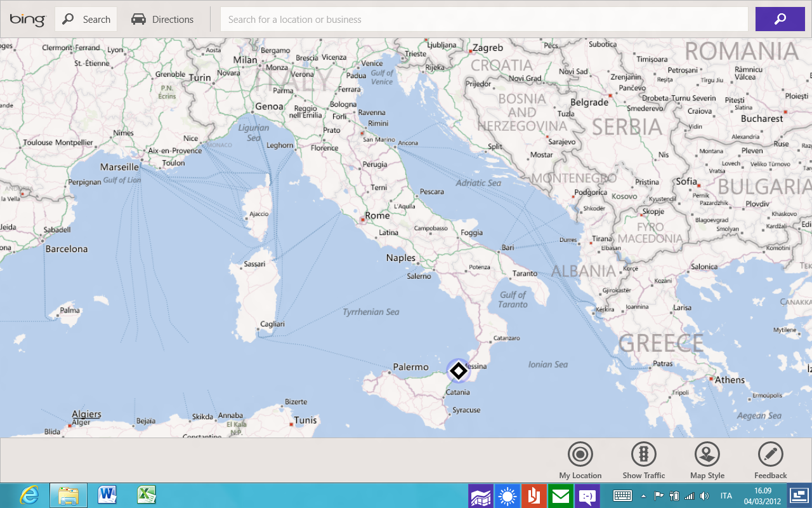This screenshot has width=812, height=508.
Task: Toggle Show Traffic
Action: (644, 455)
